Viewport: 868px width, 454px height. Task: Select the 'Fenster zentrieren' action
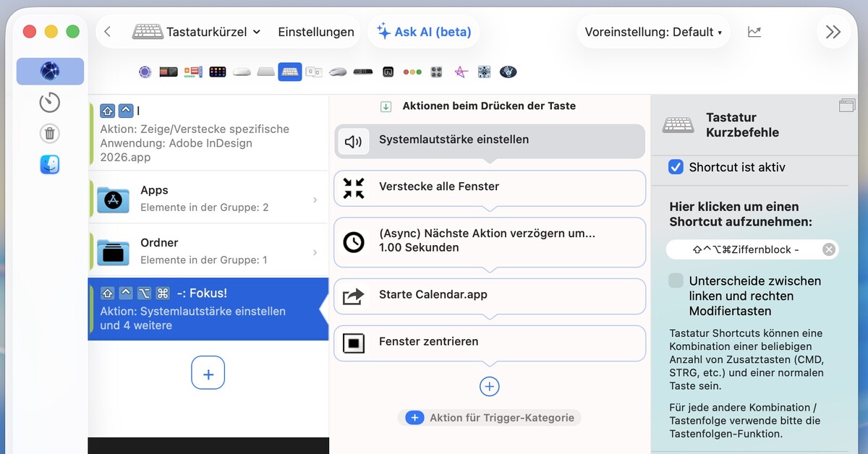[x=490, y=343]
